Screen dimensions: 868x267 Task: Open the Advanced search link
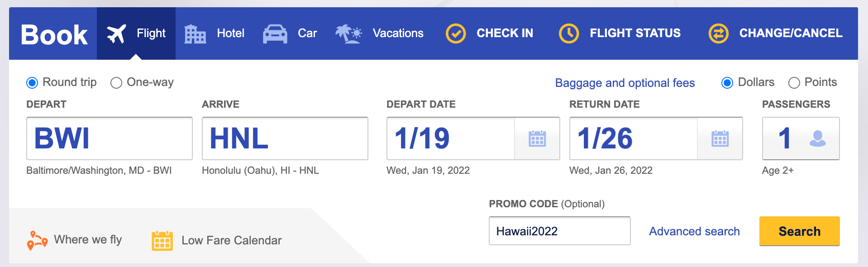tap(694, 231)
